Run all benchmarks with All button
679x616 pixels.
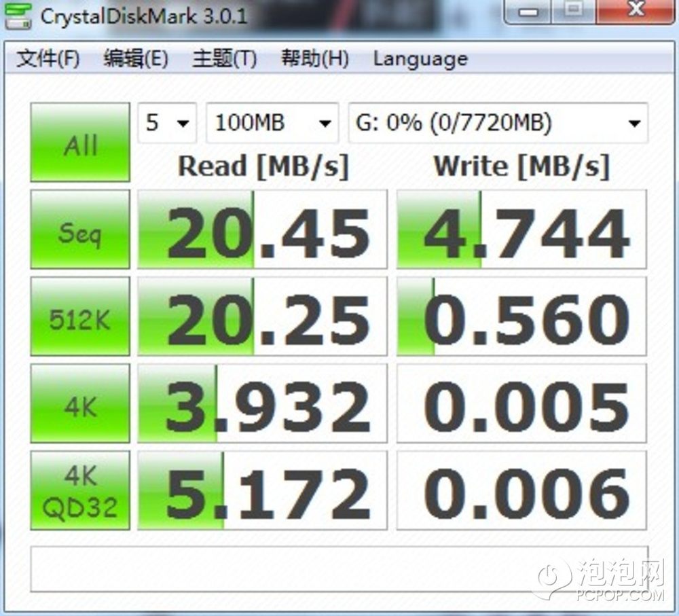click(x=80, y=142)
